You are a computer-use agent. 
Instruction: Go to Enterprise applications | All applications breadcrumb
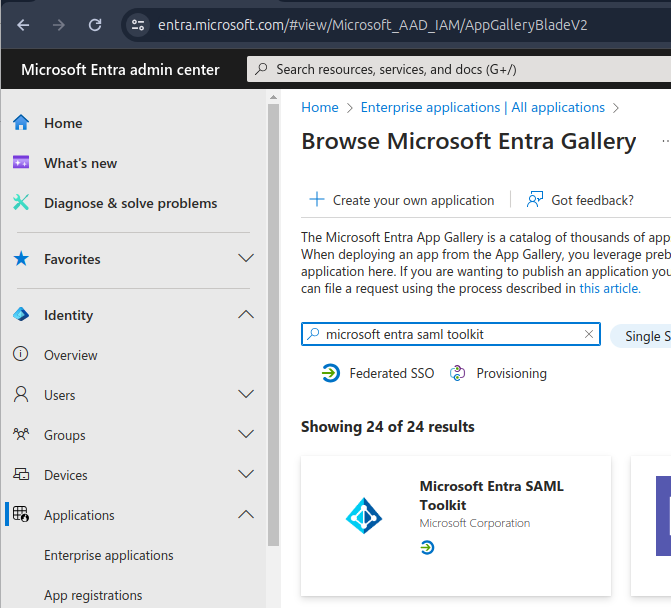pyautogui.click(x=483, y=107)
